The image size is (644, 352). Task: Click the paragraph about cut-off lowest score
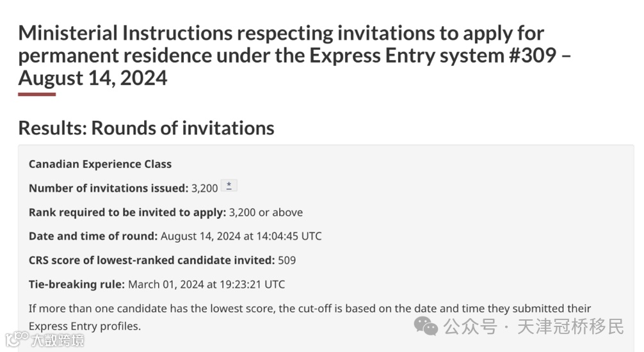310,317
